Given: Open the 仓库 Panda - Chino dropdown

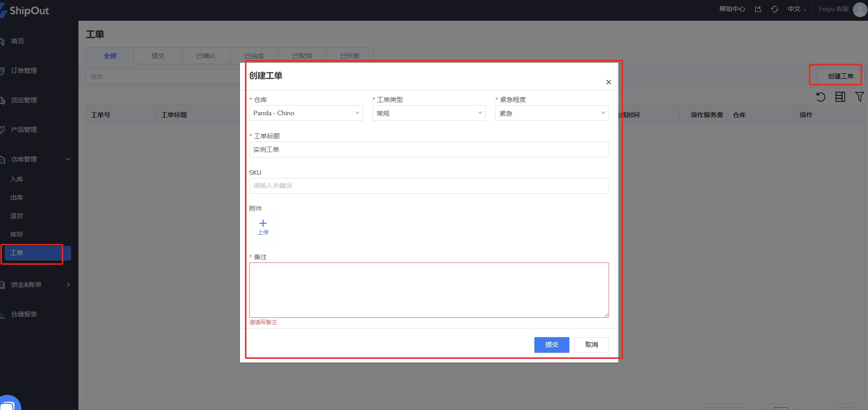Looking at the screenshot, I should [x=305, y=113].
